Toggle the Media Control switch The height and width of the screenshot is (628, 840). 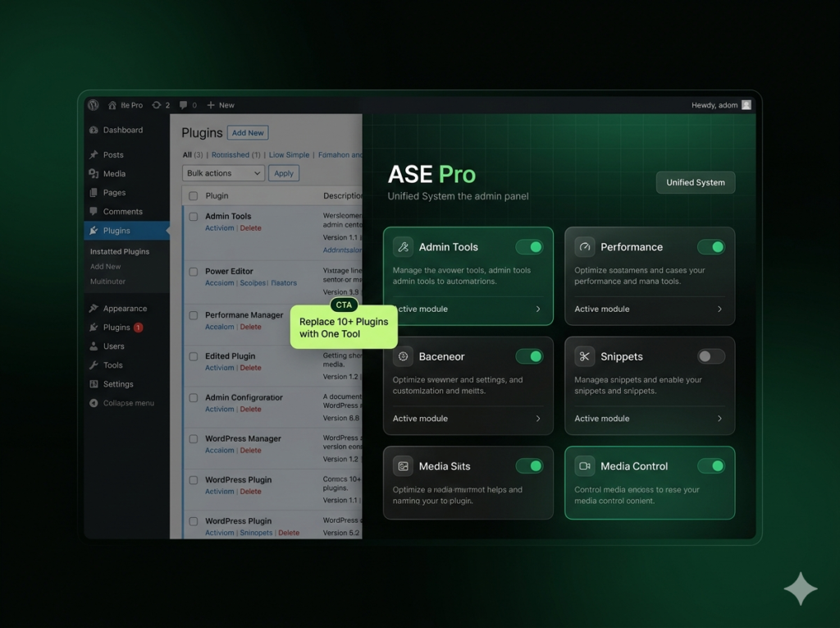pos(711,466)
